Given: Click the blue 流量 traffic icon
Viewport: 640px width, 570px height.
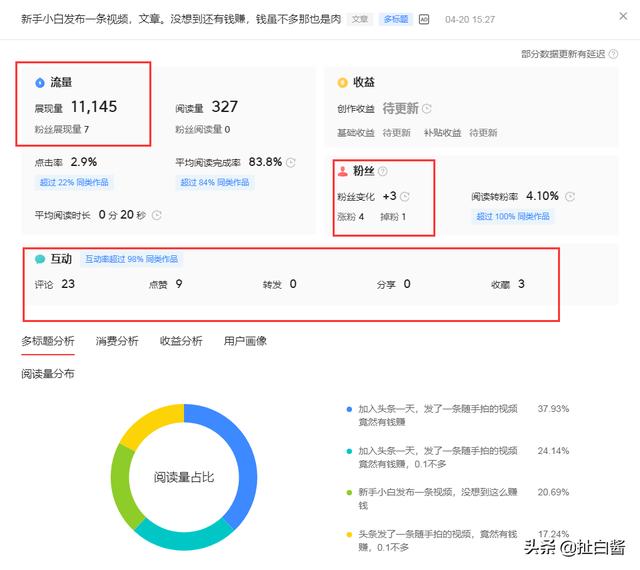Looking at the screenshot, I should click(x=39, y=82).
